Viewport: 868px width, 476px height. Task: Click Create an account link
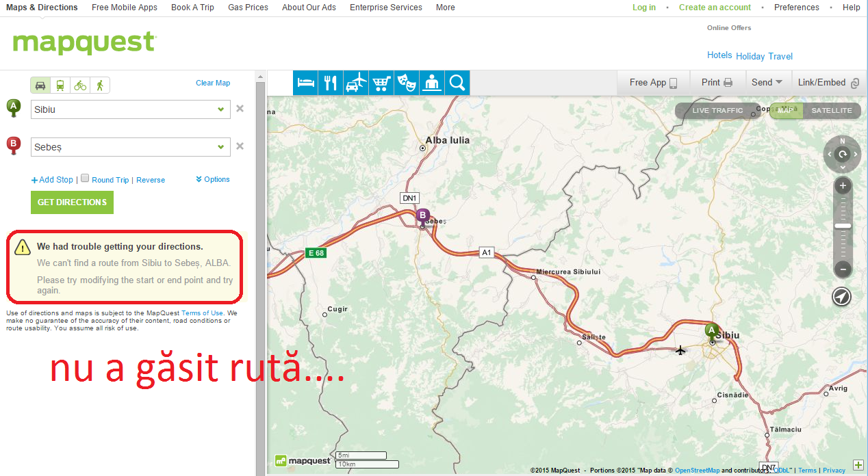coord(715,8)
